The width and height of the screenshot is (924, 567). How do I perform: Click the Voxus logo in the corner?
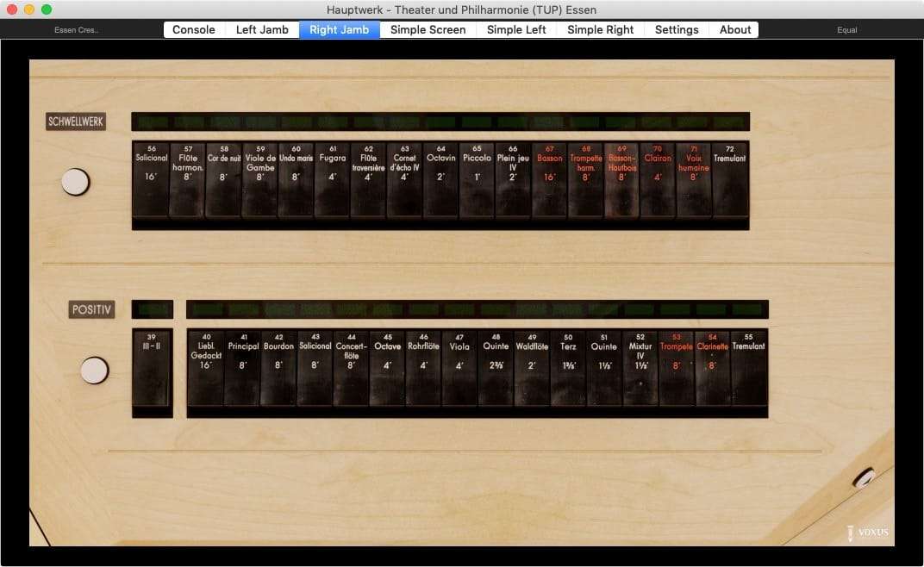click(866, 532)
